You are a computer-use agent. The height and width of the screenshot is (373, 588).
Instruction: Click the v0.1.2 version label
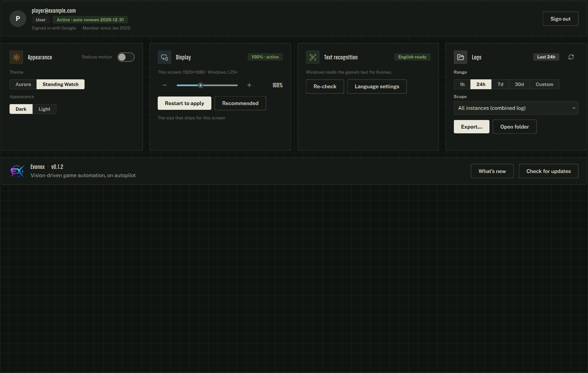click(x=57, y=167)
